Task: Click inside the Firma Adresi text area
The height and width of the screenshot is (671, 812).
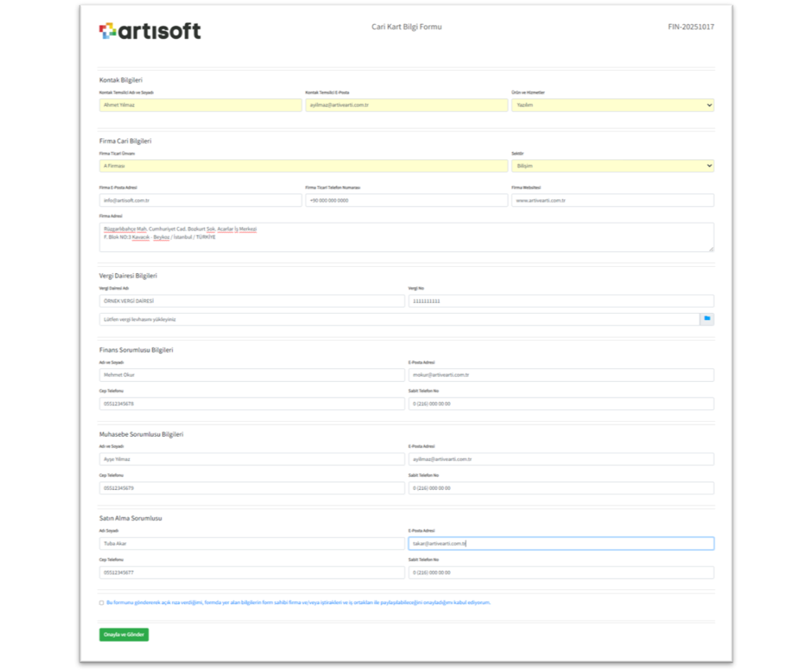Action: (406, 238)
